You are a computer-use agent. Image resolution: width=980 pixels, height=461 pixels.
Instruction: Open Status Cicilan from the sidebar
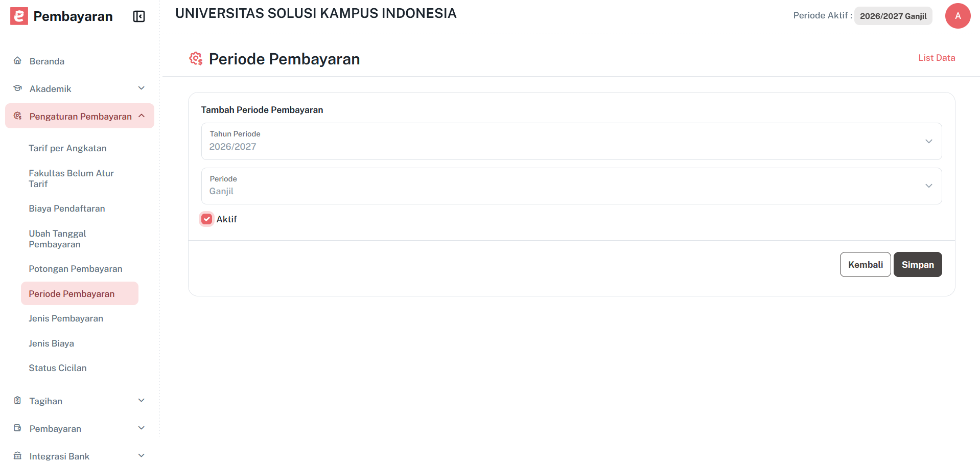click(x=58, y=367)
